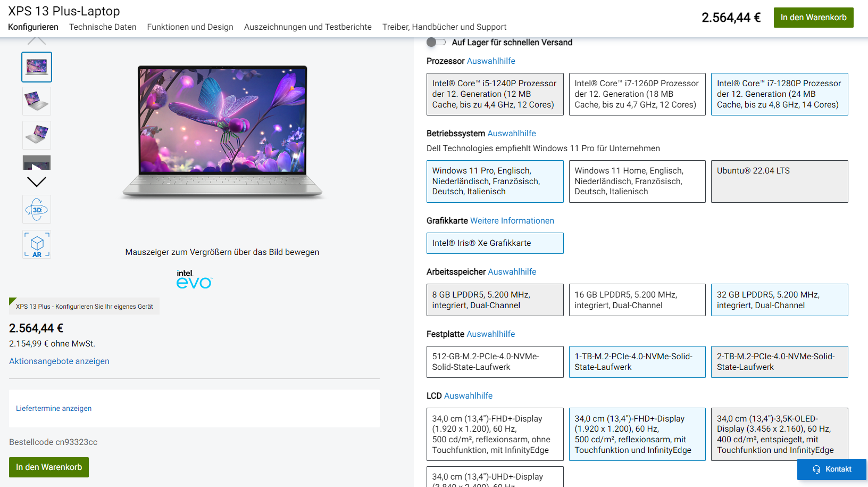Image resolution: width=868 pixels, height=487 pixels.
Task: Pick 1-TB M.2 PCIe SSD
Action: 637,362
